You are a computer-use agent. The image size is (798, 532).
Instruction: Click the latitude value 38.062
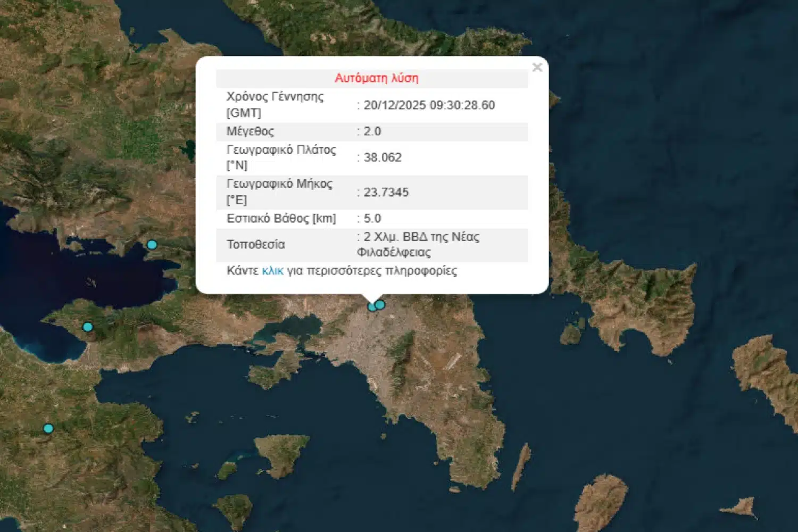tap(382, 157)
